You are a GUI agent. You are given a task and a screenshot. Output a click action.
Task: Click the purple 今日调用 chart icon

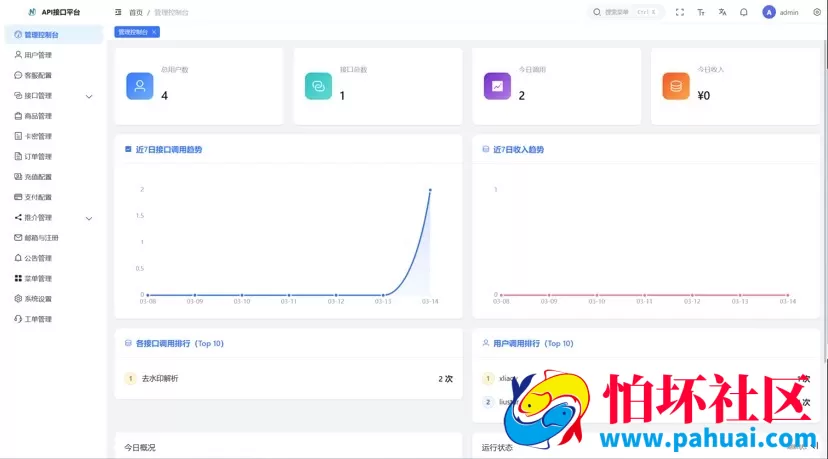[497, 86]
